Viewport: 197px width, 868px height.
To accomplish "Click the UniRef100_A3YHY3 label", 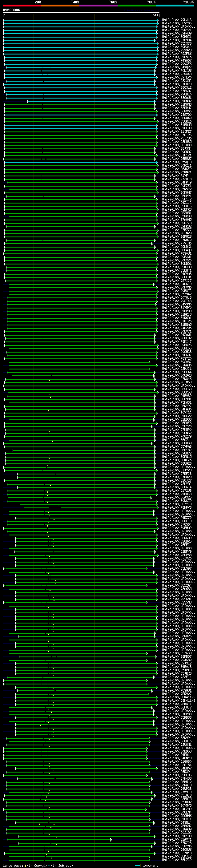I will coord(177,854).
